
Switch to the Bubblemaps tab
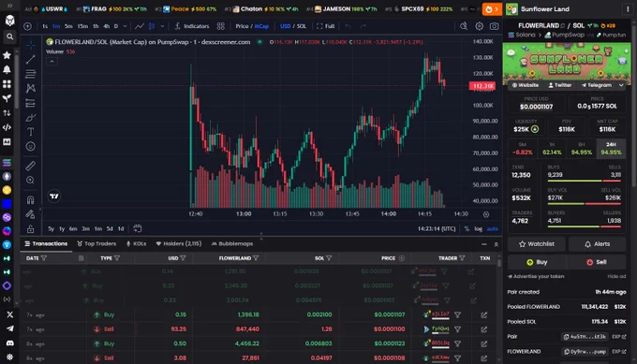[232, 244]
